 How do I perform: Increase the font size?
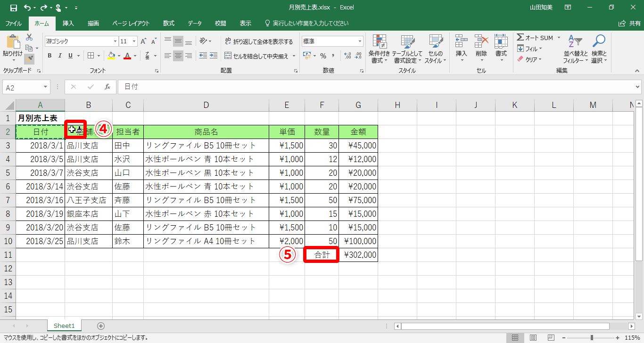click(x=143, y=41)
